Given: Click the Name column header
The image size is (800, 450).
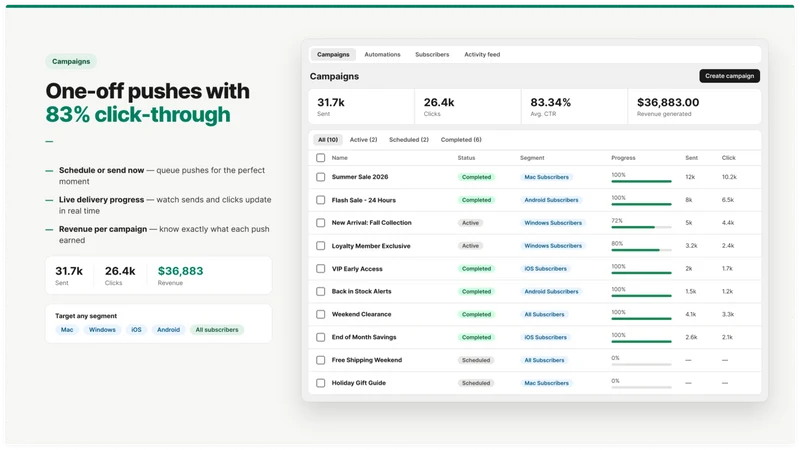Looking at the screenshot, I should click(x=340, y=158).
